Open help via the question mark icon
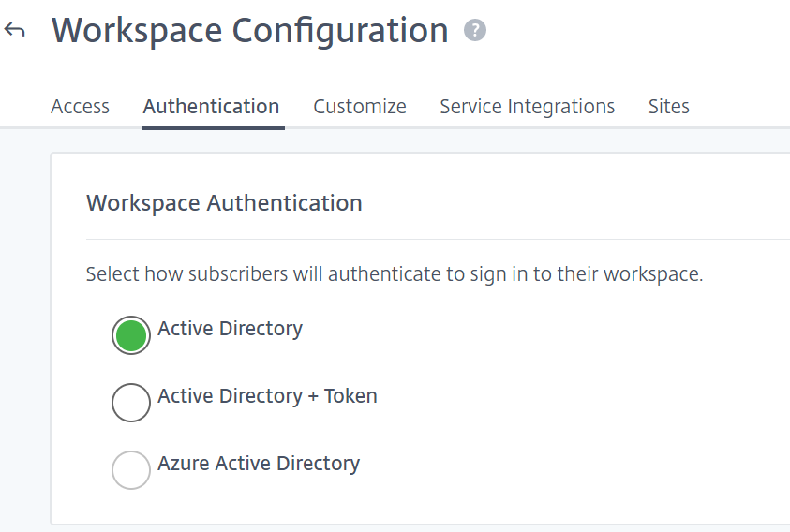 click(475, 31)
